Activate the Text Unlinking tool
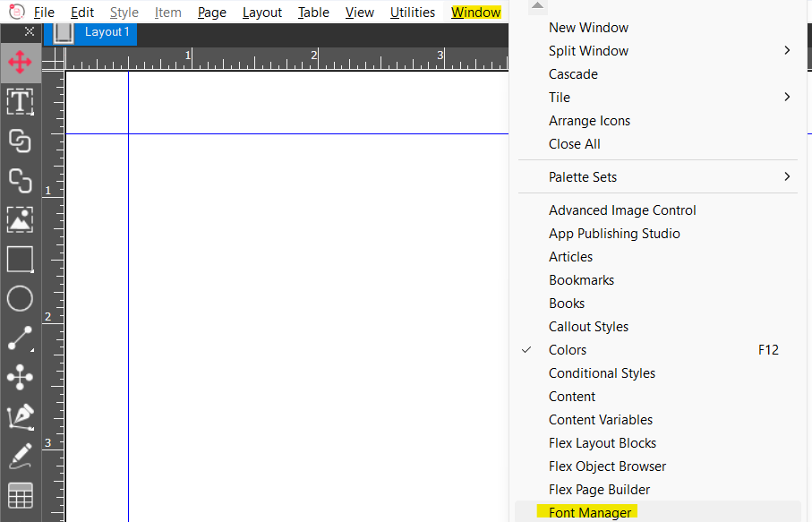 20,180
